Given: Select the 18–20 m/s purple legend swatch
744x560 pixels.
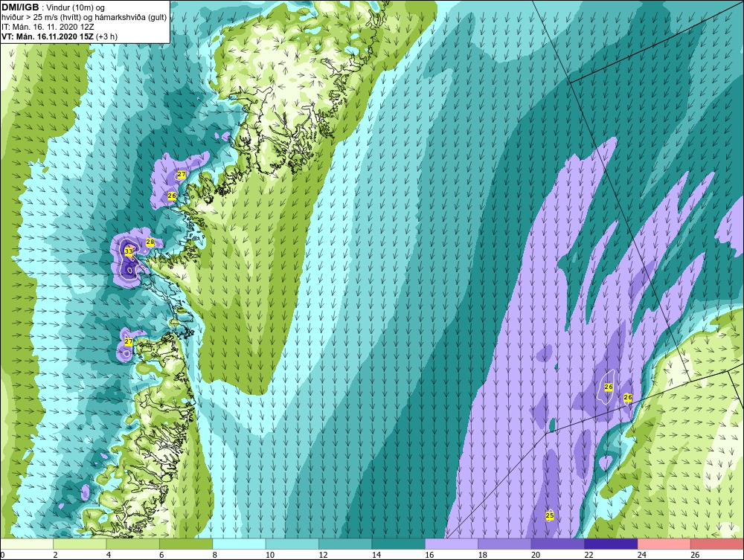Looking at the screenshot, I should tap(505, 544).
